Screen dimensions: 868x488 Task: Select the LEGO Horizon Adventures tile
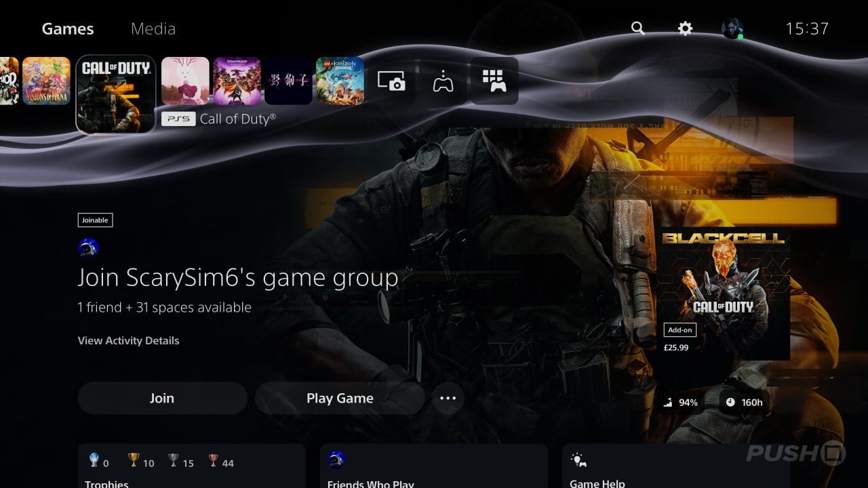[x=340, y=81]
